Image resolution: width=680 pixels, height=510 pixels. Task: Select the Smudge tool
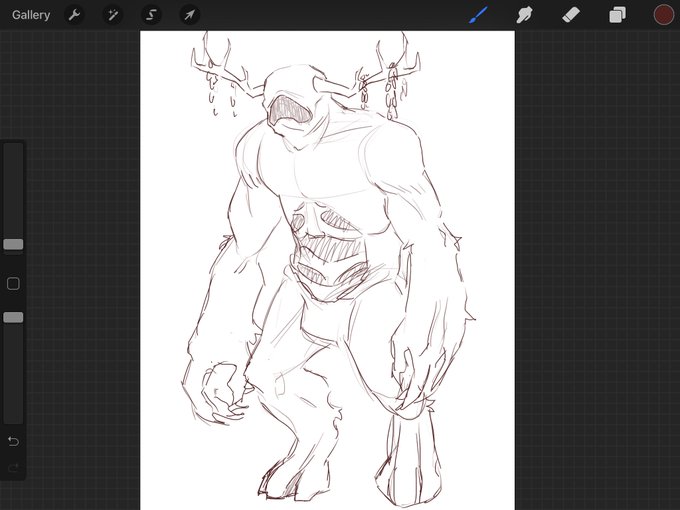point(524,15)
